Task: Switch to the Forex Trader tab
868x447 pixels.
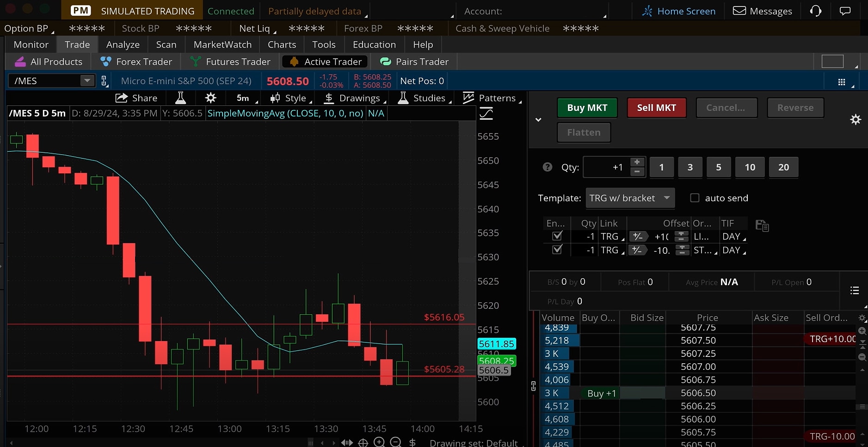Action: [x=136, y=61]
